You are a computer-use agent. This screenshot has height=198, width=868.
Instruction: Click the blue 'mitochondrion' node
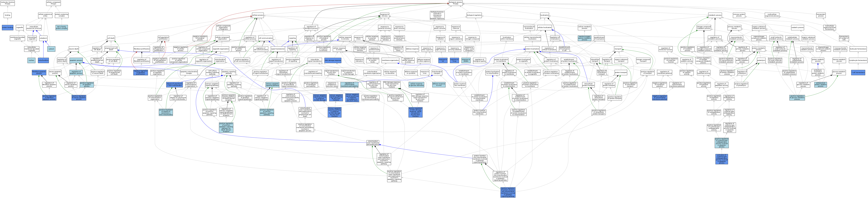pos(44,60)
